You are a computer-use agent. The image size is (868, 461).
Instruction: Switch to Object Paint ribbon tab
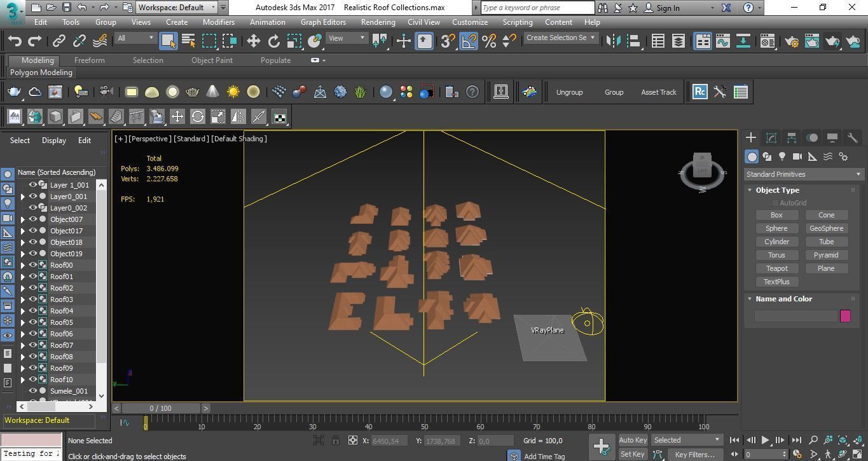(x=212, y=60)
